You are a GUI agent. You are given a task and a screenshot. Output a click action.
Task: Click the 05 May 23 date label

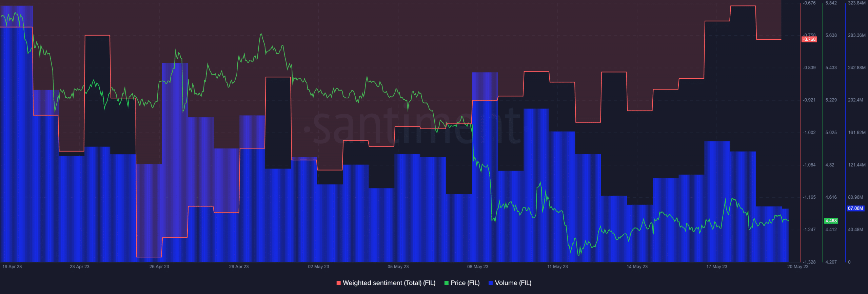398,267
